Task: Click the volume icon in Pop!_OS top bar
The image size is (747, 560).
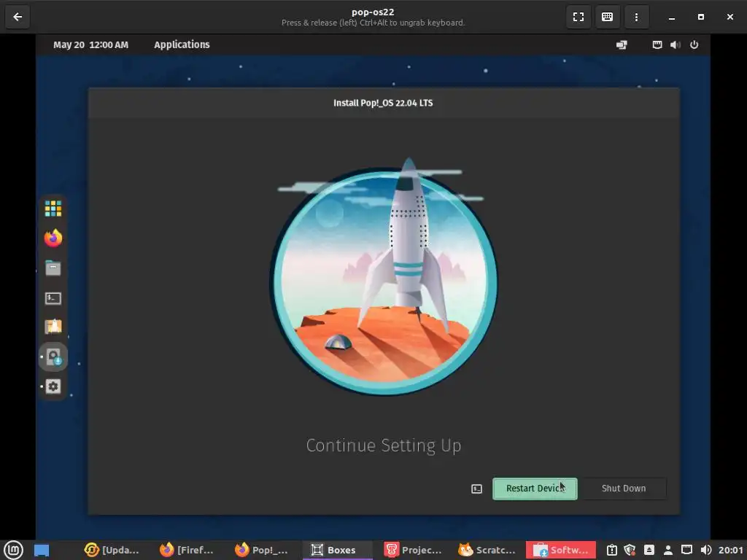Action: [x=675, y=44]
